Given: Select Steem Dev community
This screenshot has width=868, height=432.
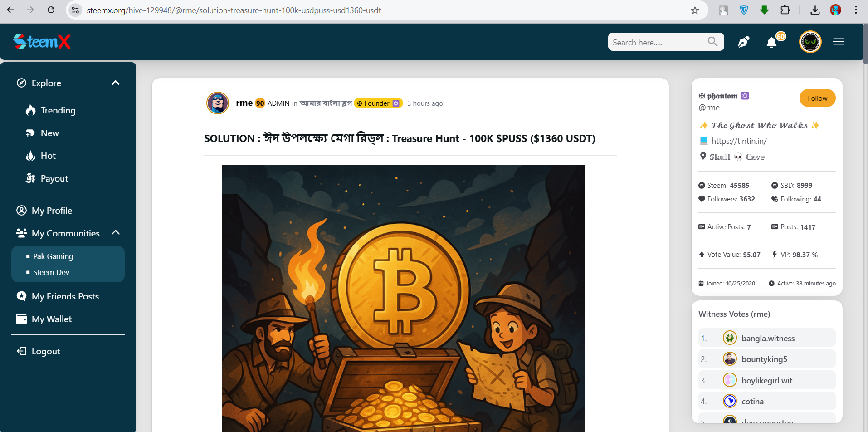Looking at the screenshot, I should (x=51, y=272).
